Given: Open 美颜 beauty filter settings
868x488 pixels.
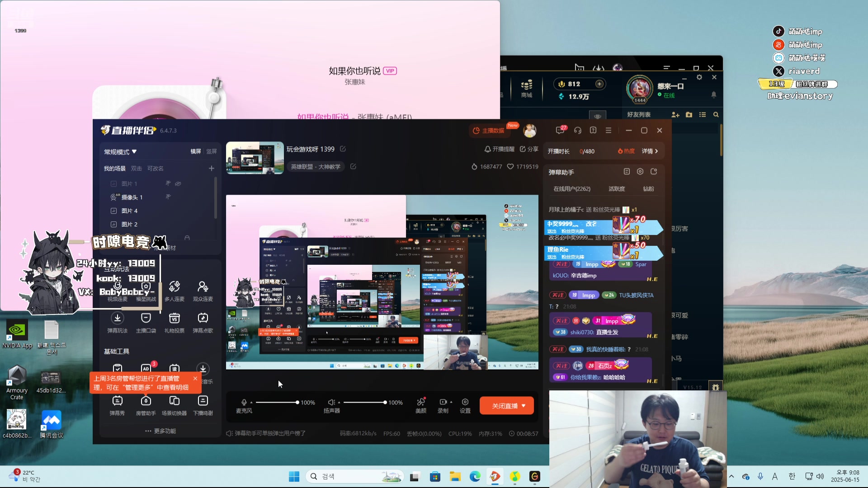Looking at the screenshot, I should 421,405.
